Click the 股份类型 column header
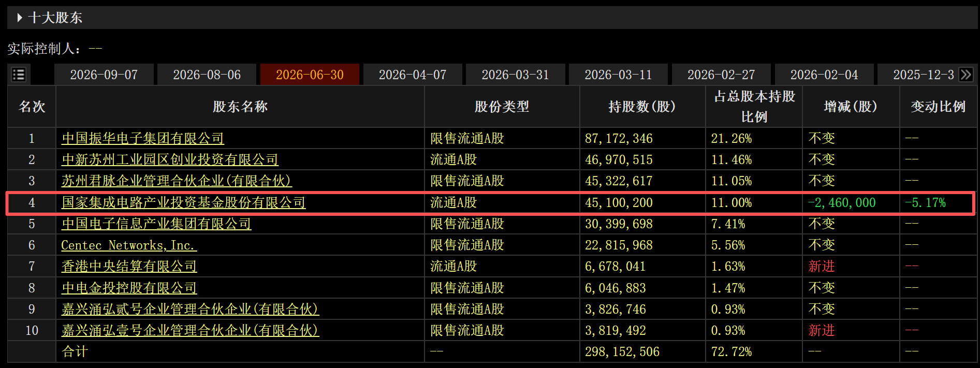Screen dimensions: 980x368 point(502,107)
